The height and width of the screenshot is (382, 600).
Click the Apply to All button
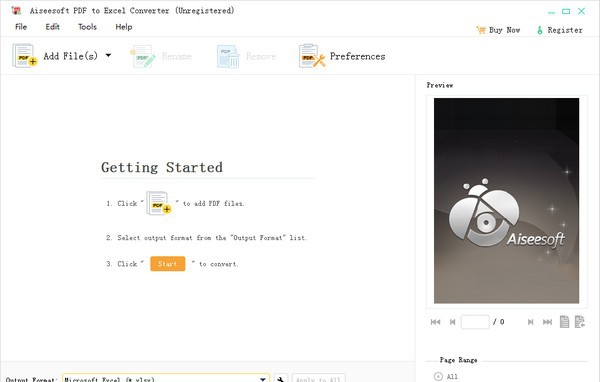318,379
